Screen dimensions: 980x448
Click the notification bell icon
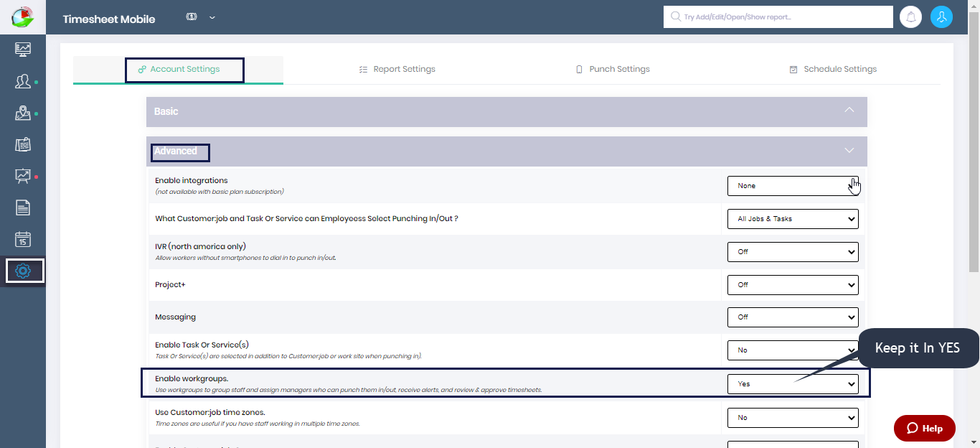(910, 17)
